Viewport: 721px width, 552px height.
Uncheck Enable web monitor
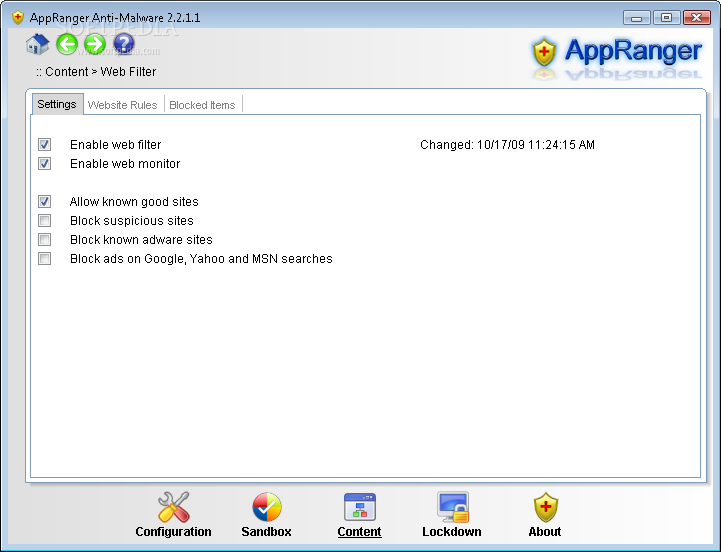click(x=45, y=163)
